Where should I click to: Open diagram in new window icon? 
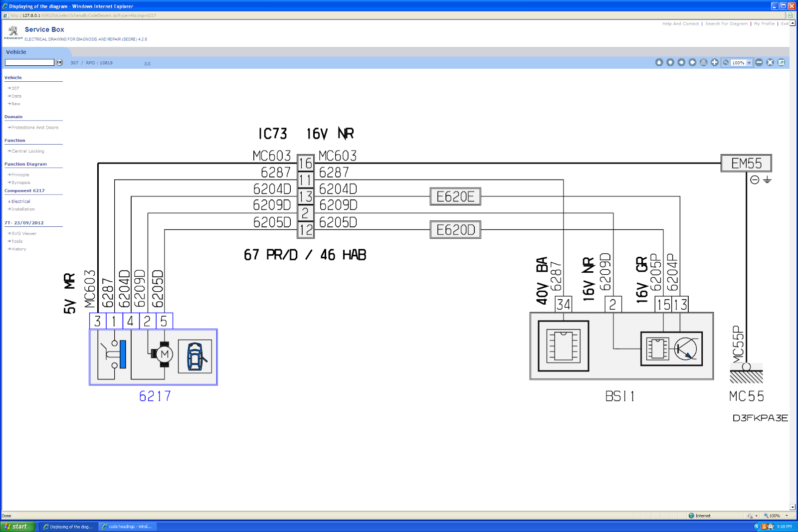tap(781, 62)
